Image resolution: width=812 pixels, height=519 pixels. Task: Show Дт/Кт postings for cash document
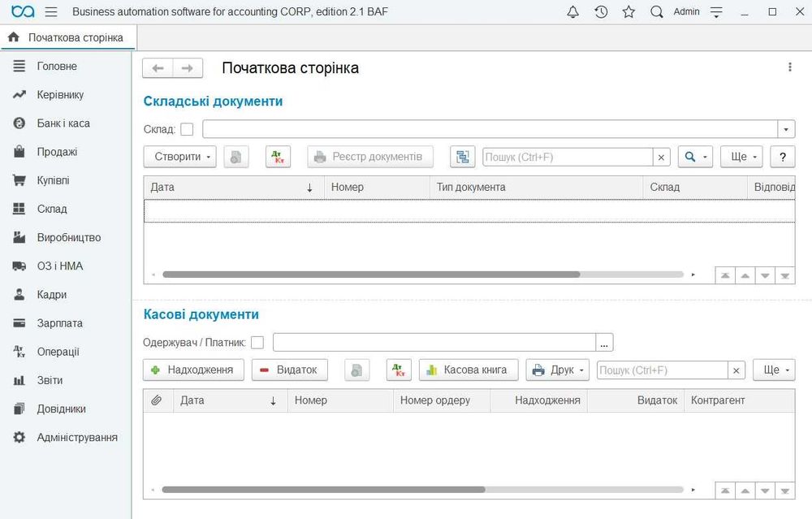click(x=399, y=370)
